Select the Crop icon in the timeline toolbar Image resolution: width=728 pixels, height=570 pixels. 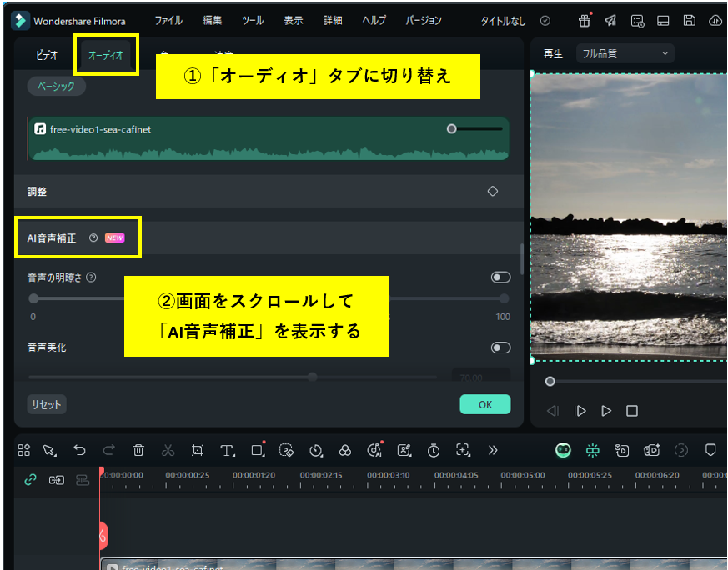pyautogui.click(x=198, y=450)
